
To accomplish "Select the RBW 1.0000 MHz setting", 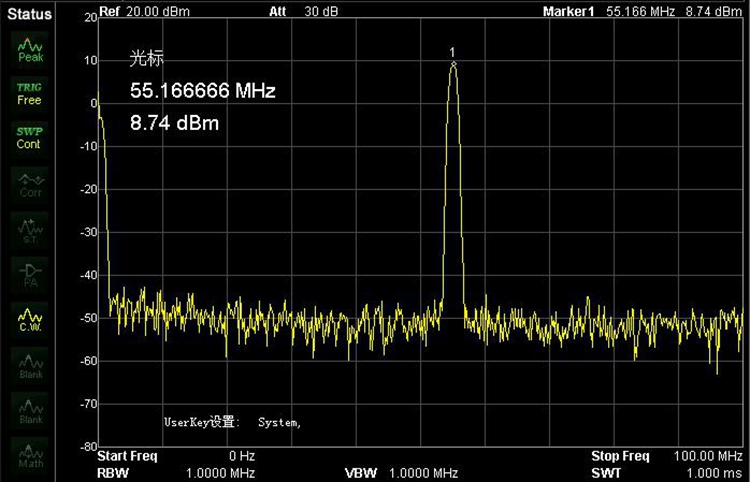I will [x=177, y=472].
